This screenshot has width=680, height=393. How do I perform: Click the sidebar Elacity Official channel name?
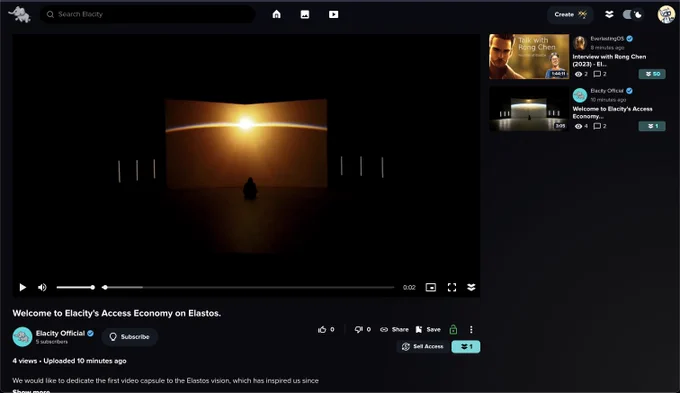point(607,91)
